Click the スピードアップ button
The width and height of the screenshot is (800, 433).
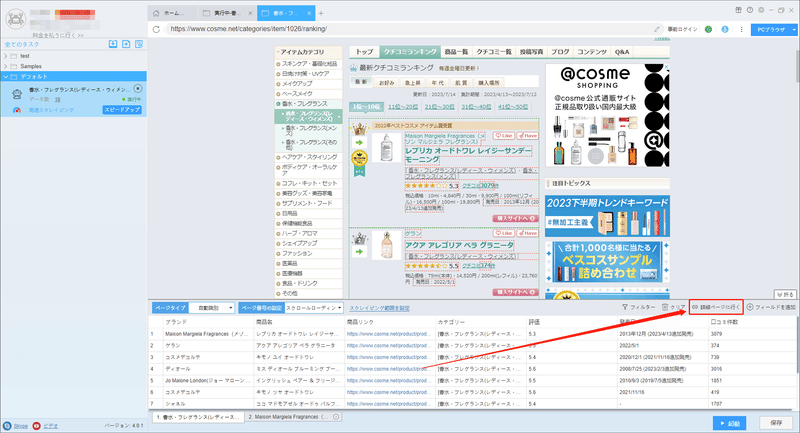[122, 110]
